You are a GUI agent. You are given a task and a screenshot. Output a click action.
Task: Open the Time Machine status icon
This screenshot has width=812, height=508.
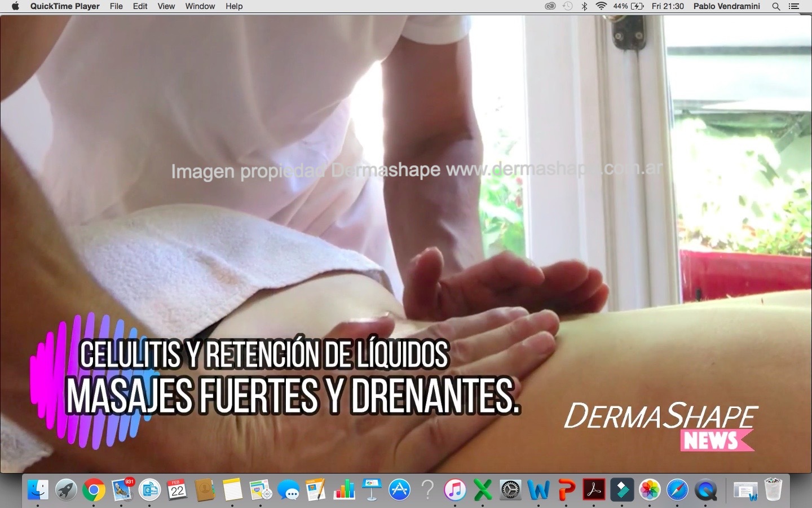pyautogui.click(x=568, y=6)
